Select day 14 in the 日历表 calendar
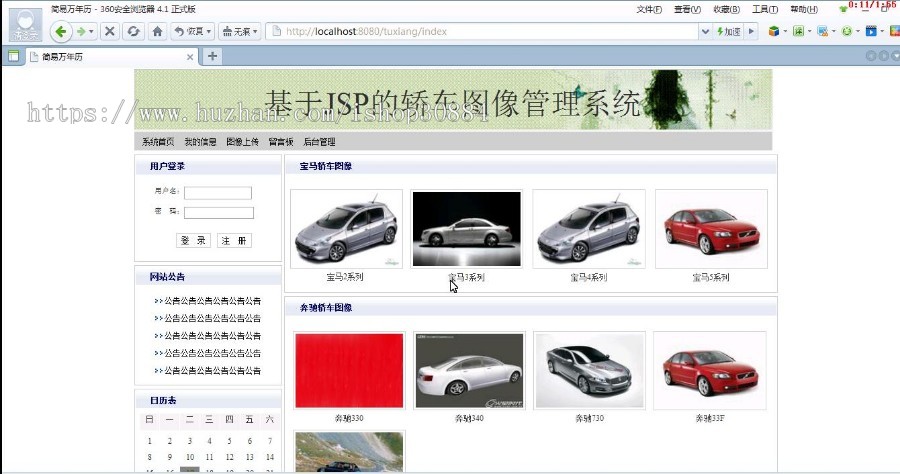The width and height of the screenshot is (900, 474). (270, 457)
